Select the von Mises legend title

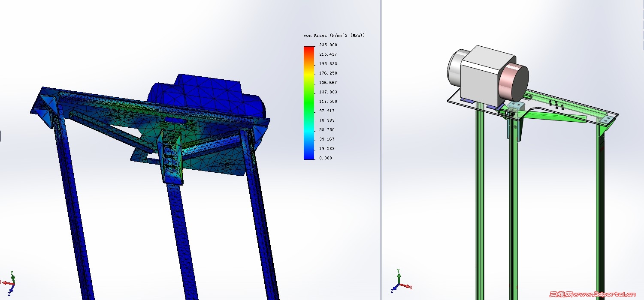[x=334, y=35]
